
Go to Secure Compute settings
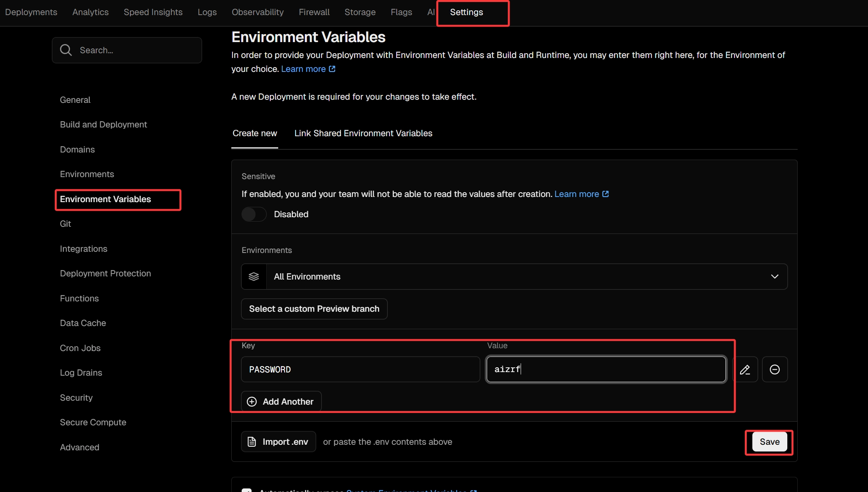point(93,423)
